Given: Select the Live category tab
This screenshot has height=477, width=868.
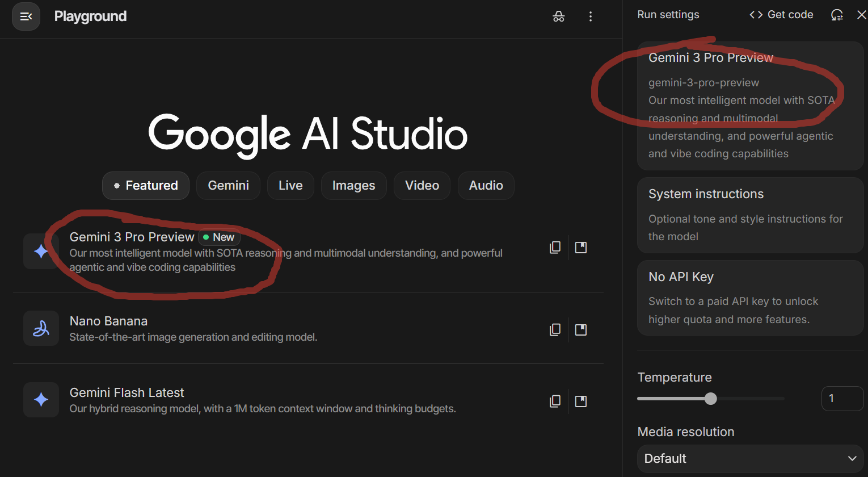Looking at the screenshot, I should point(290,186).
